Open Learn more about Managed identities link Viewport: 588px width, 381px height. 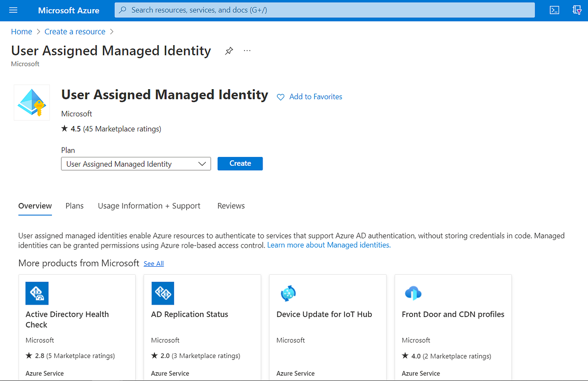[x=328, y=245]
